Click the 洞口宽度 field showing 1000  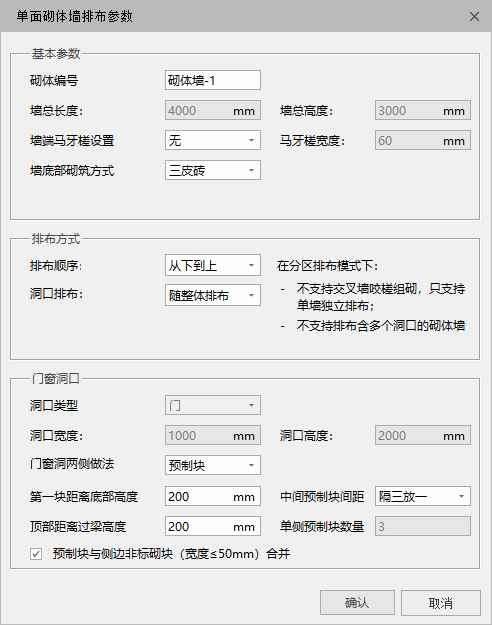pyautogui.click(x=213, y=435)
